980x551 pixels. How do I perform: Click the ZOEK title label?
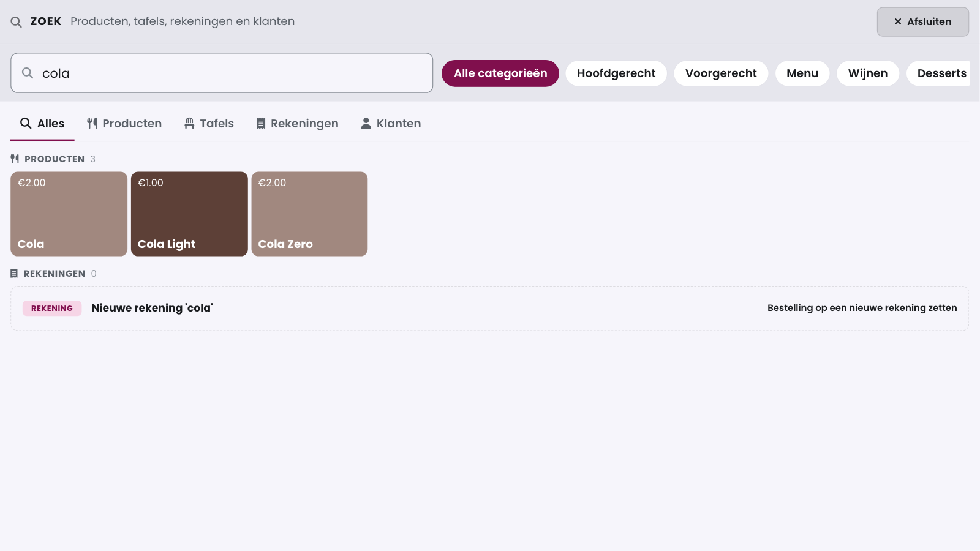(46, 21)
